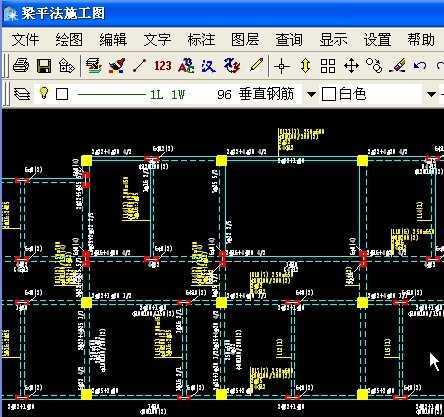Open the 编辑 menu

[113, 40]
